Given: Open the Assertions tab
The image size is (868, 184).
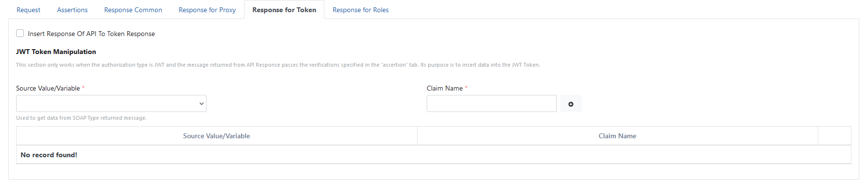Looking at the screenshot, I should click(x=73, y=10).
